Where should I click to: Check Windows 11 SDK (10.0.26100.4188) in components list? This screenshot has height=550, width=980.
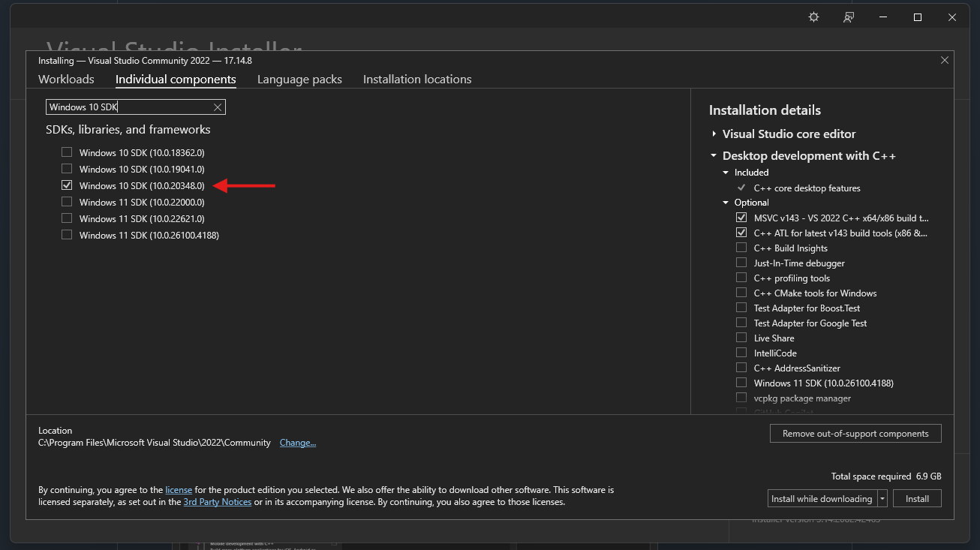pos(67,235)
